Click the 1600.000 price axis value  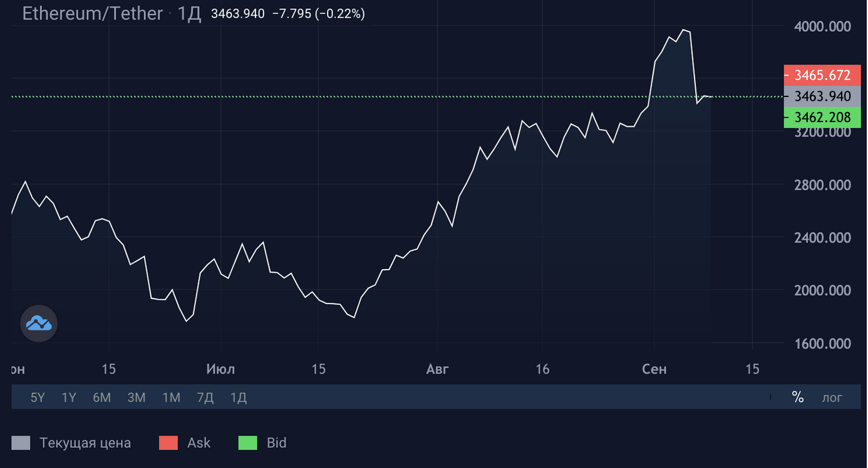point(822,343)
